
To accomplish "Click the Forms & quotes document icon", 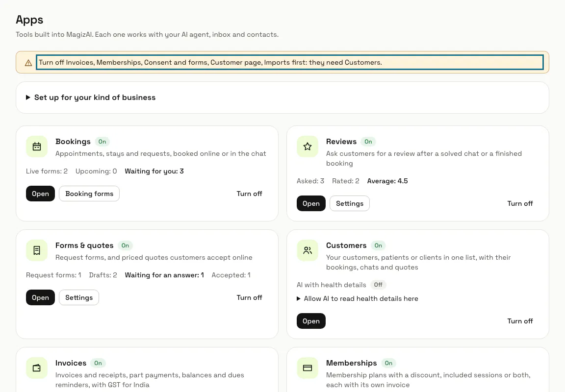I will point(37,250).
